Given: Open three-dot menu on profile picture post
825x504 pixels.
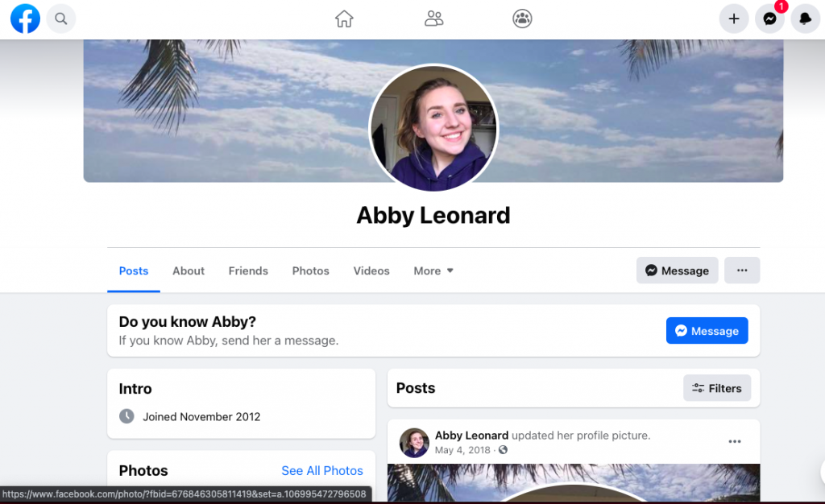Looking at the screenshot, I should [x=735, y=441].
